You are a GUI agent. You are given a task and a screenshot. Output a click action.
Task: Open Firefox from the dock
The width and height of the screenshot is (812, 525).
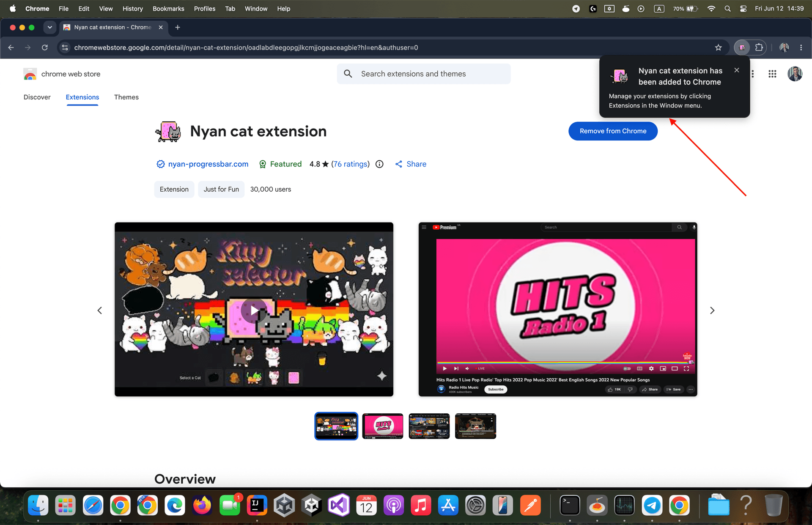coord(202,505)
